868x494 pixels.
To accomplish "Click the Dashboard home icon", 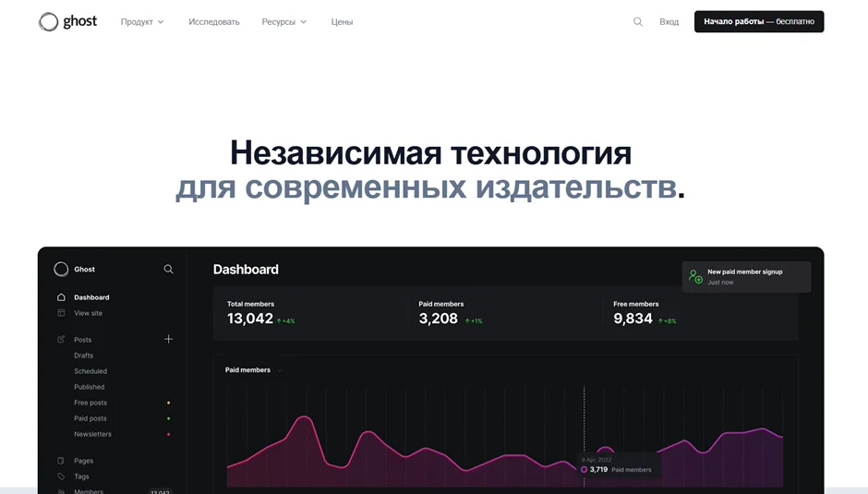I will pyautogui.click(x=61, y=297).
